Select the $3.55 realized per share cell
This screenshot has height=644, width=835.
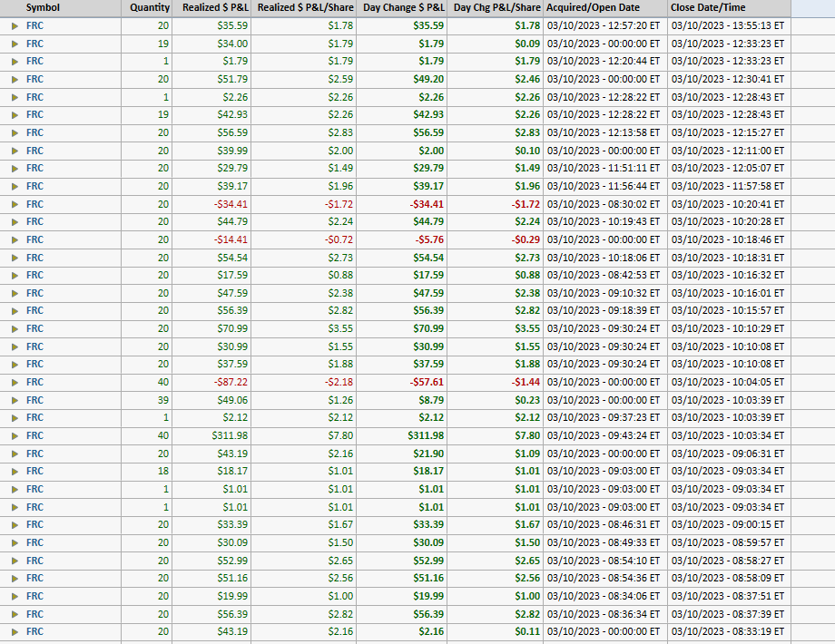(303, 329)
